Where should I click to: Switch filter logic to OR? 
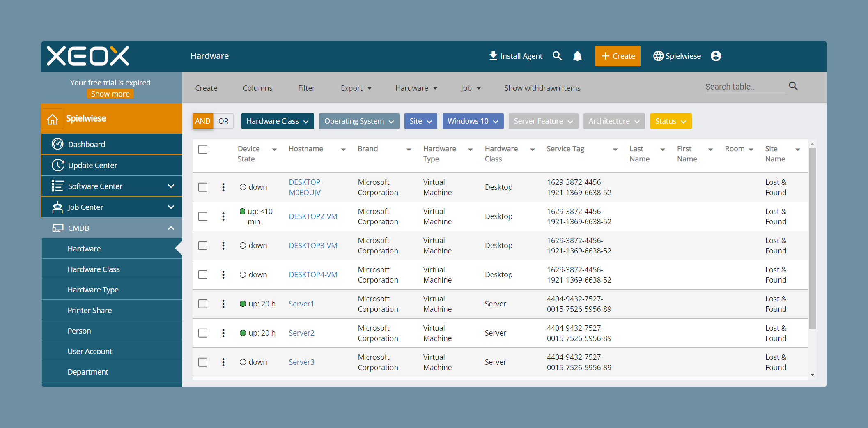(x=223, y=121)
